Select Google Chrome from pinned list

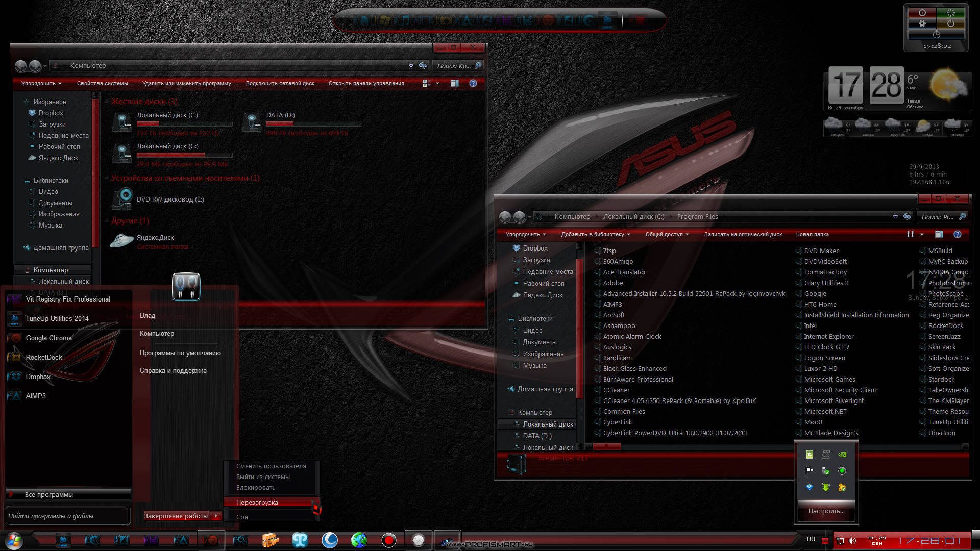coord(48,338)
